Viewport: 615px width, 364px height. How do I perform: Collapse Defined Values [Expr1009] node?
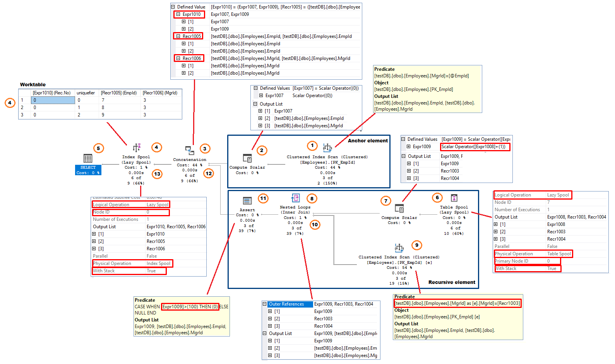pyautogui.click(x=403, y=139)
